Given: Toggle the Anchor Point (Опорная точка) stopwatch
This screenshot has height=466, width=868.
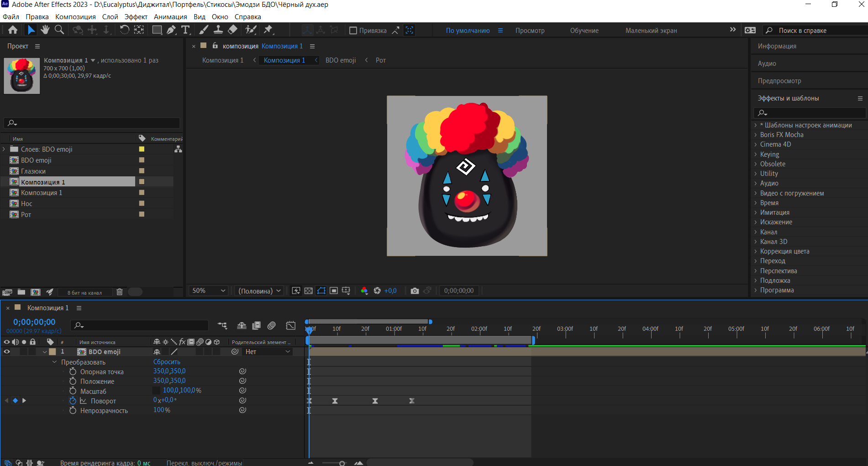Looking at the screenshot, I should 73,371.
